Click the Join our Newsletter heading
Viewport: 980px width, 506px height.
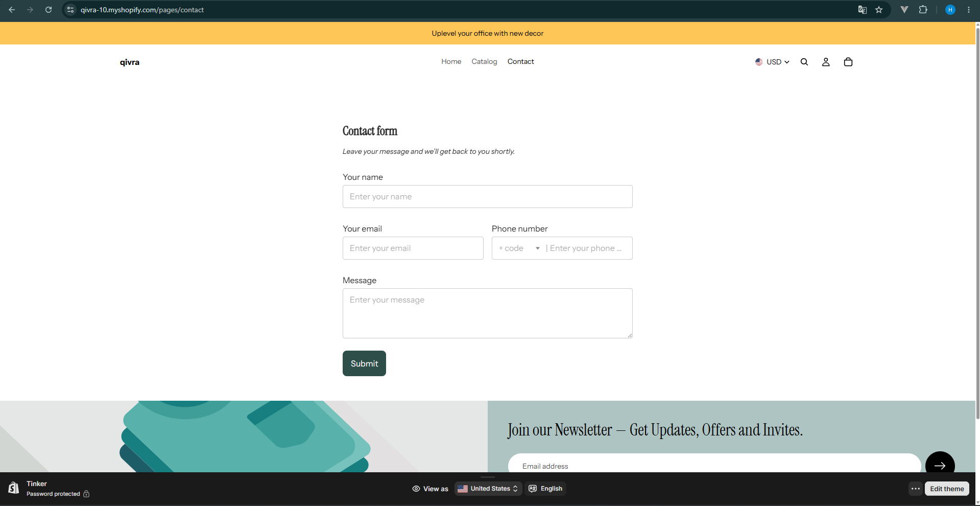coord(655,430)
